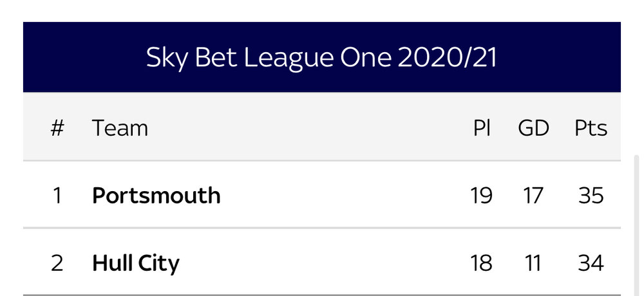
Task: Open the Portsmouth team link
Action: pyautogui.click(x=156, y=196)
